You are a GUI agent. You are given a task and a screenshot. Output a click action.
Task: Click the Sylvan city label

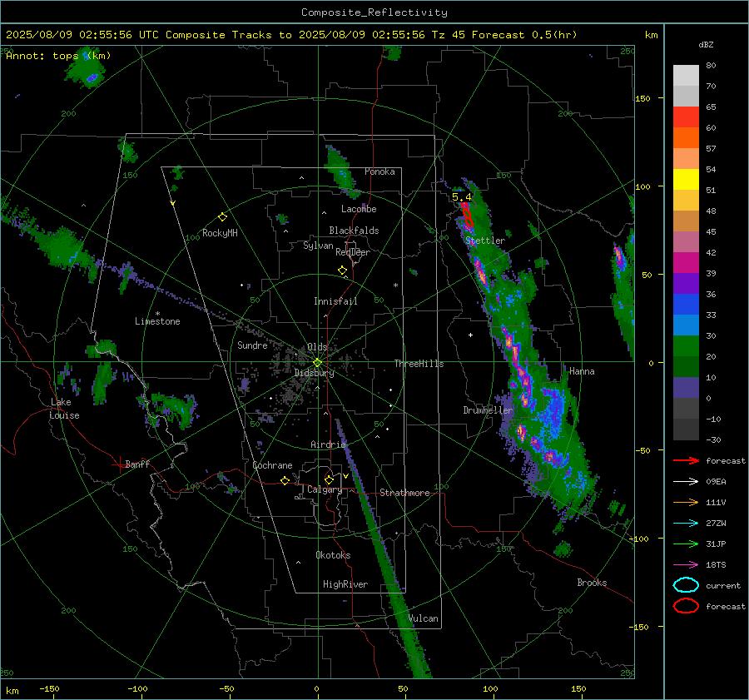click(318, 246)
